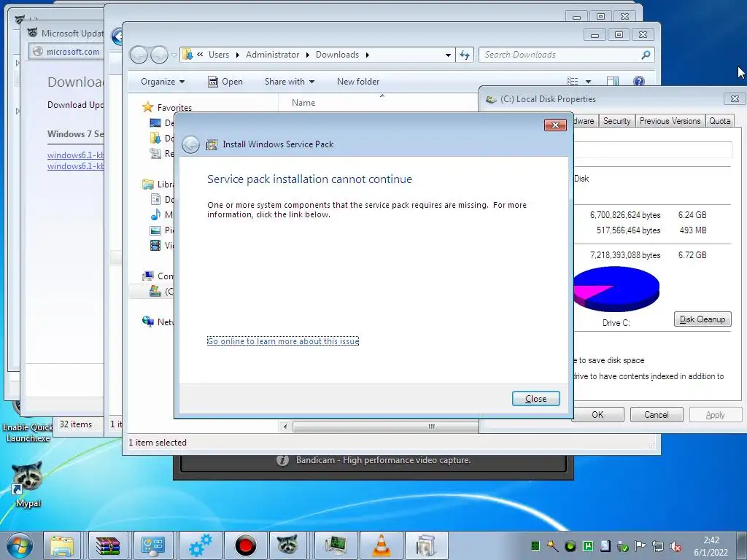Screen dimensions: 747x560
Task: Select Favorites in the navigation pane
Action: (x=174, y=108)
